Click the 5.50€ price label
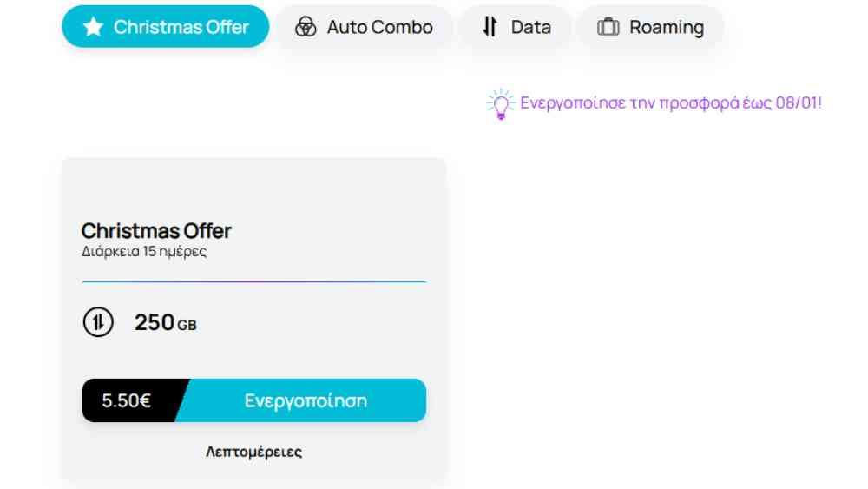 click(x=126, y=400)
